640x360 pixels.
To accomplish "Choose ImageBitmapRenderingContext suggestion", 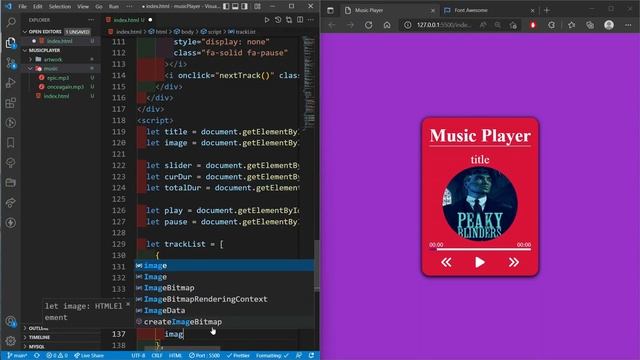I will pyautogui.click(x=224, y=299).
